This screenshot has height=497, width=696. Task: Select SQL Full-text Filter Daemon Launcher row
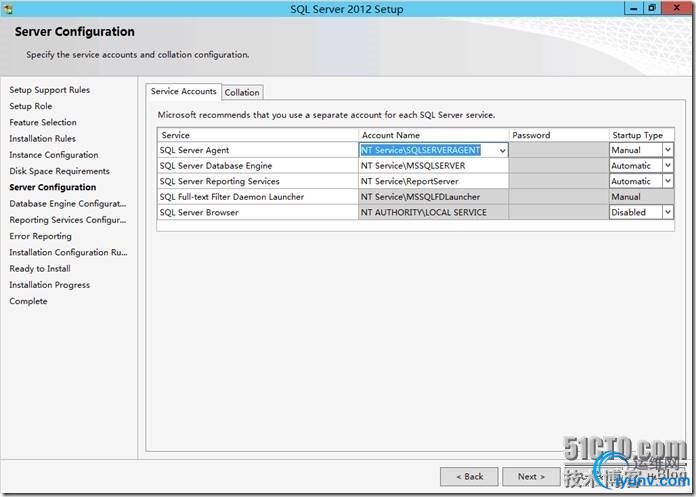257,197
